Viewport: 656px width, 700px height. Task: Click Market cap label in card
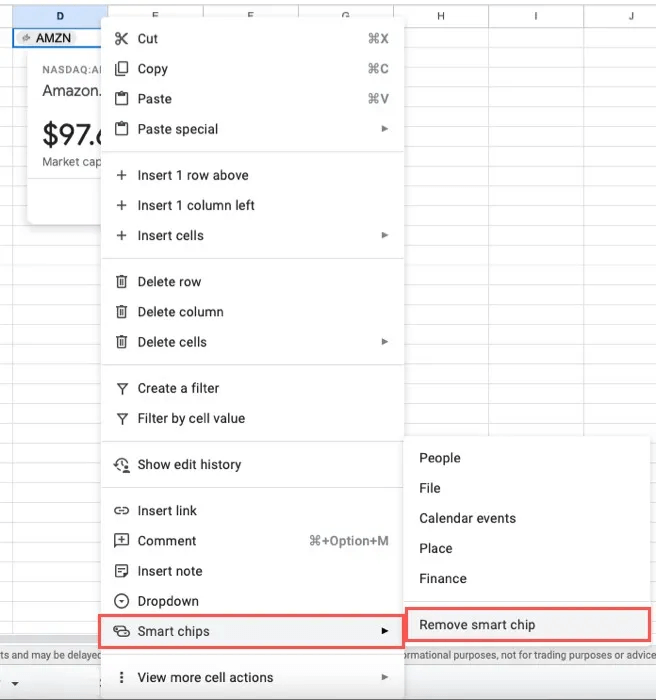click(72, 162)
